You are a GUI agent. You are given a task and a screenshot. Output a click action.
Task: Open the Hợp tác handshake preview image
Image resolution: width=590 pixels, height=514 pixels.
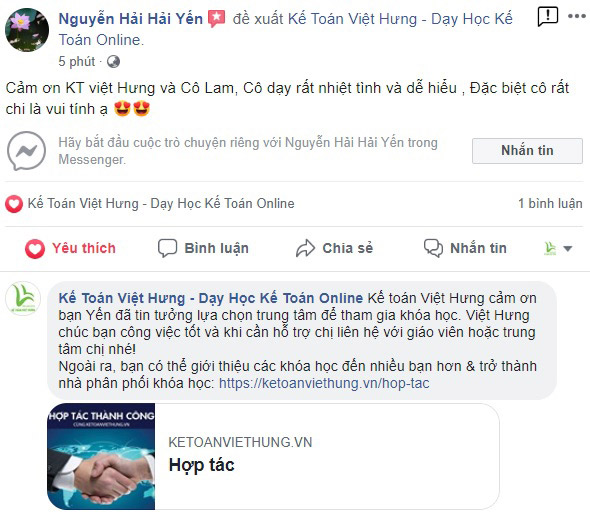[x=101, y=456]
